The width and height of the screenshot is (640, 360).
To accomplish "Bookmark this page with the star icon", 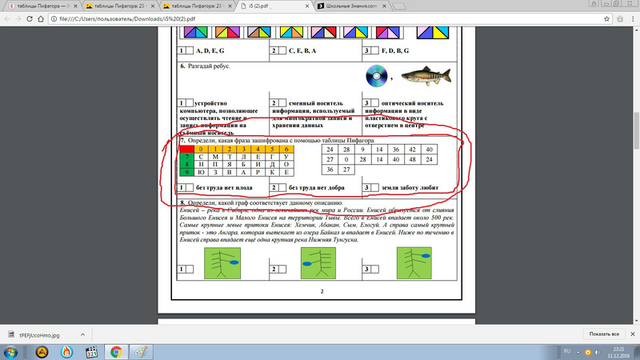I will [x=607, y=19].
